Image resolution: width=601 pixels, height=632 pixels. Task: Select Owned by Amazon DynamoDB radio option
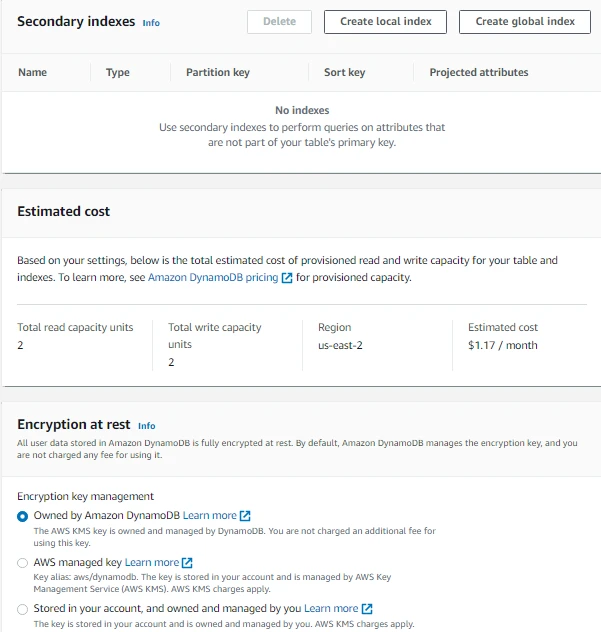click(x=23, y=516)
